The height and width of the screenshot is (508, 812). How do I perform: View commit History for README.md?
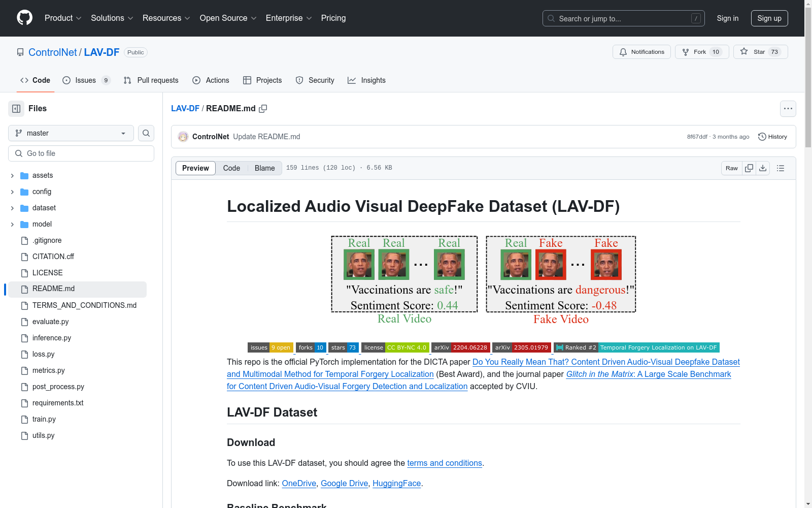pyautogui.click(x=772, y=136)
